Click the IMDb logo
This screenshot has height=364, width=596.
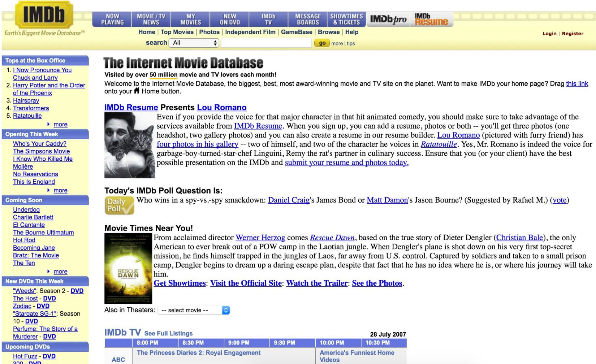[x=44, y=14]
